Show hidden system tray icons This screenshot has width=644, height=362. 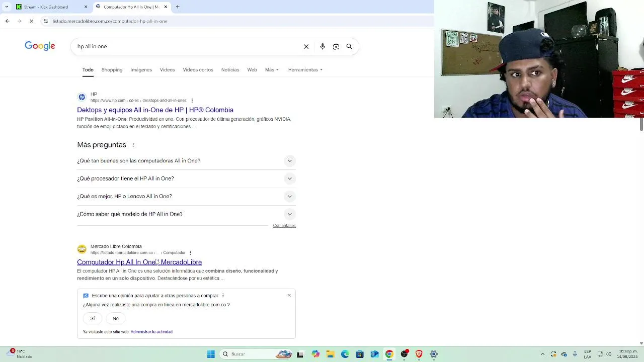click(542, 354)
